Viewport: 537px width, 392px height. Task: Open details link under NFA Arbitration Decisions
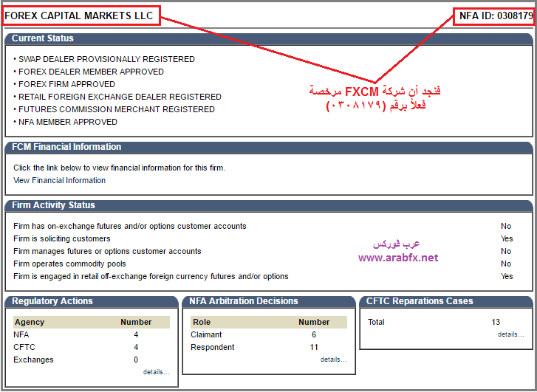[x=333, y=360]
